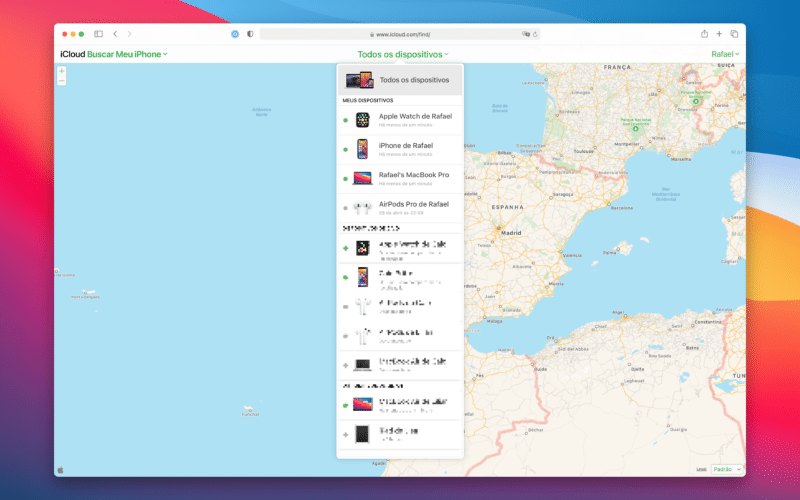
Task: Click the Apple logo at map corner
Action: 60,470
